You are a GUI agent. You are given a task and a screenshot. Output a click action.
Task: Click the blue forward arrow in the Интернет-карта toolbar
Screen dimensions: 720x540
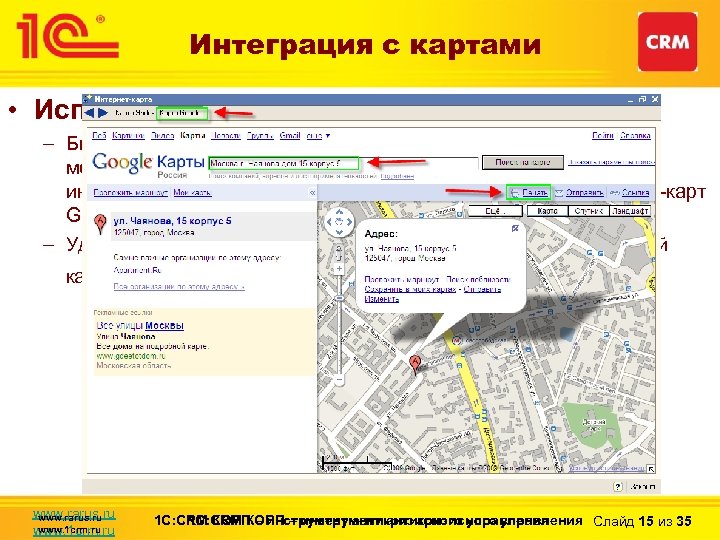click(x=102, y=112)
